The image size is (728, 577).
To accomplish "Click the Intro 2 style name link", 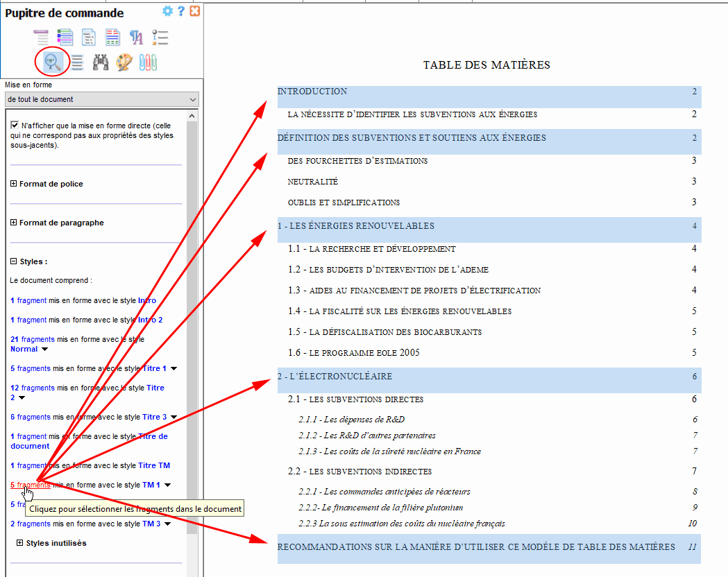I will tap(150, 320).
